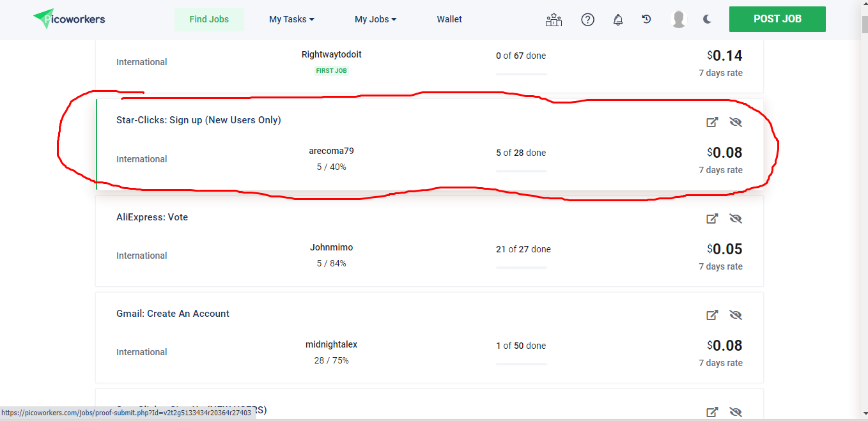Open the history clock icon

(x=647, y=19)
